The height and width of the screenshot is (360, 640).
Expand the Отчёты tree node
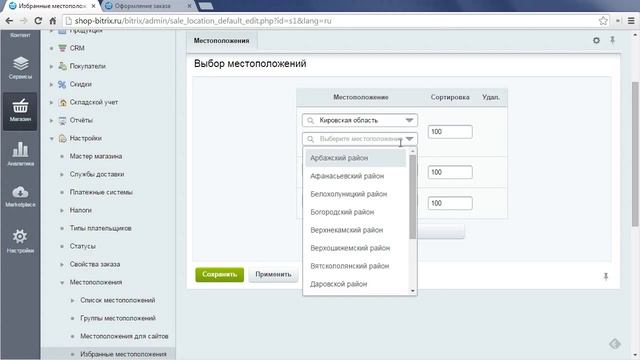pos(51,120)
